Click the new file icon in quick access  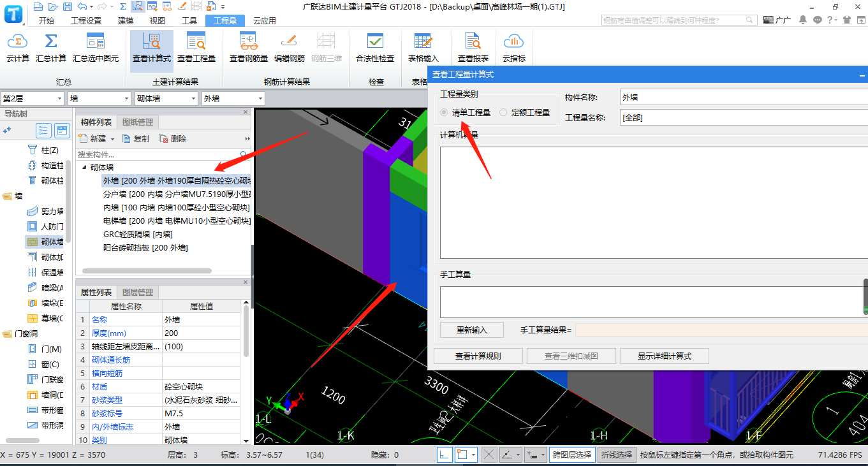(x=38, y=6)
